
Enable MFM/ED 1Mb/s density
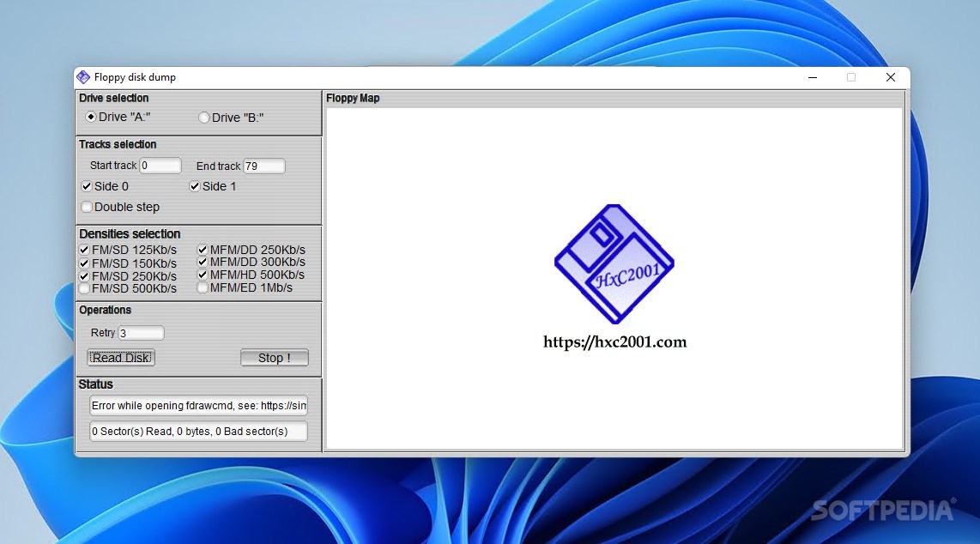coord(203,288)
